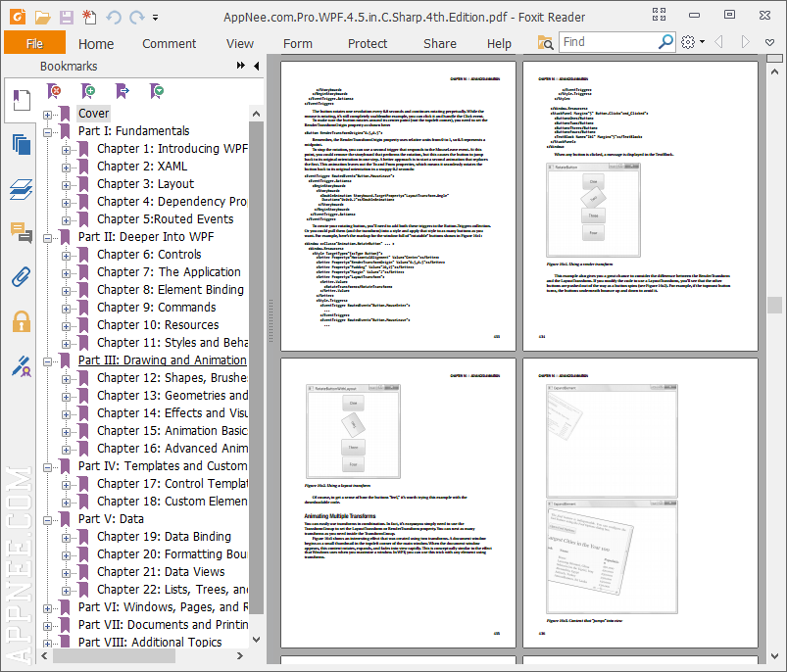The height and width of the screenshot is (672, 787).
Task: Click the bookmark icon with the blue arrow
Action: click(122, 91)
